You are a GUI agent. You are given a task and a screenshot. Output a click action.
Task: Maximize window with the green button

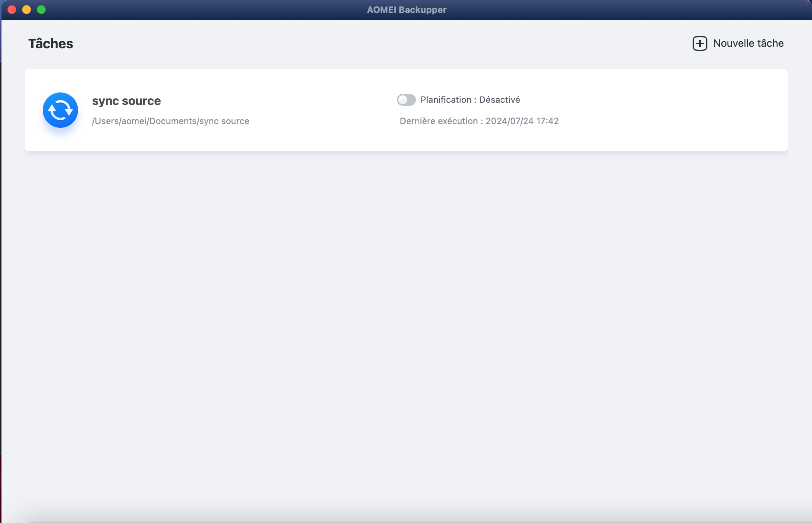[41, 10]
